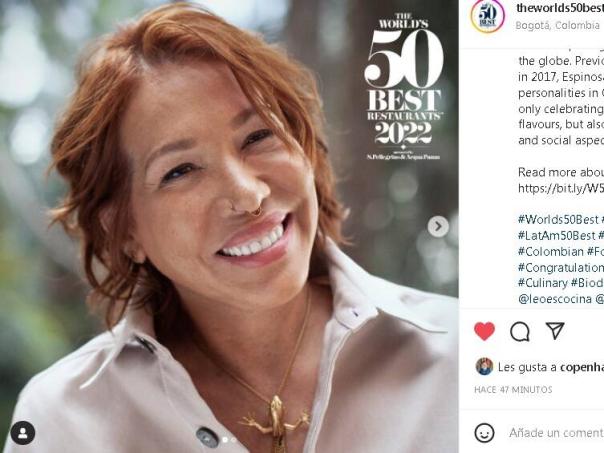Open the #Colombian hashtag
Image resolution: width=604 pixels, height=453 pixels.
click(549, 251)
